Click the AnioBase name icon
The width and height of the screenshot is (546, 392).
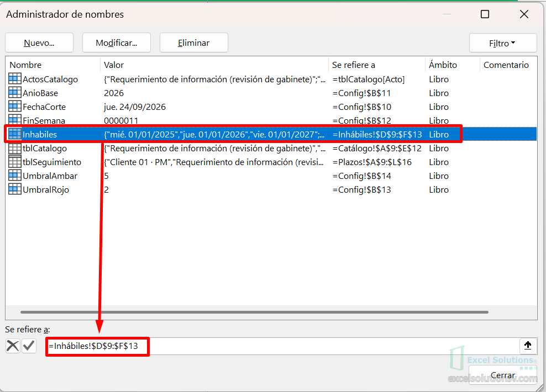[x=14, y=93]
